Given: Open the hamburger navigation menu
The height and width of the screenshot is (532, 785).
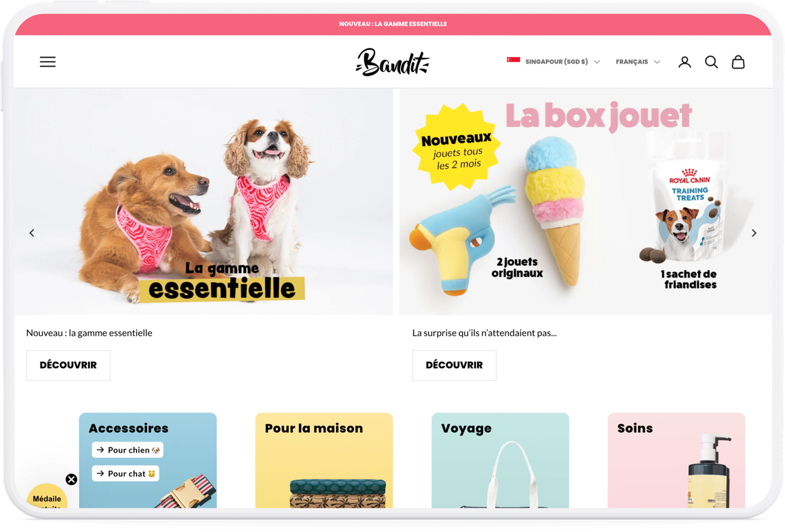Looking at the screenshot, I should click(48, 62).
